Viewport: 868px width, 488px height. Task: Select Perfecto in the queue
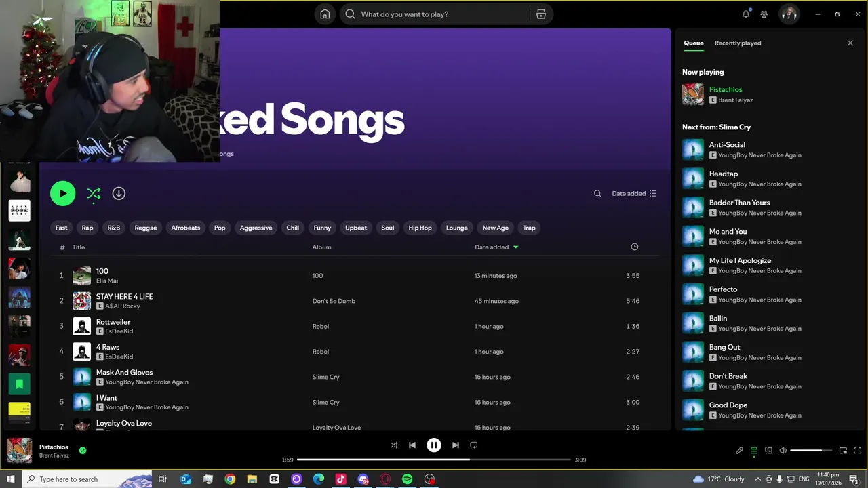pos(770,294)
